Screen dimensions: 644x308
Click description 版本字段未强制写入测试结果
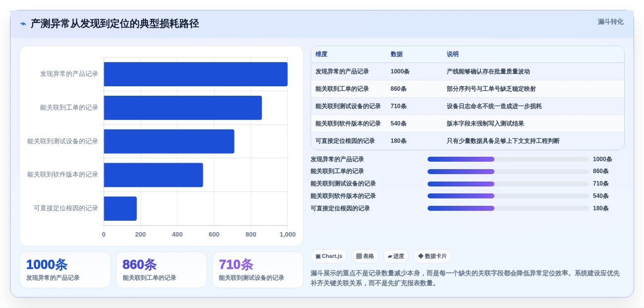(x=485, y=123)
